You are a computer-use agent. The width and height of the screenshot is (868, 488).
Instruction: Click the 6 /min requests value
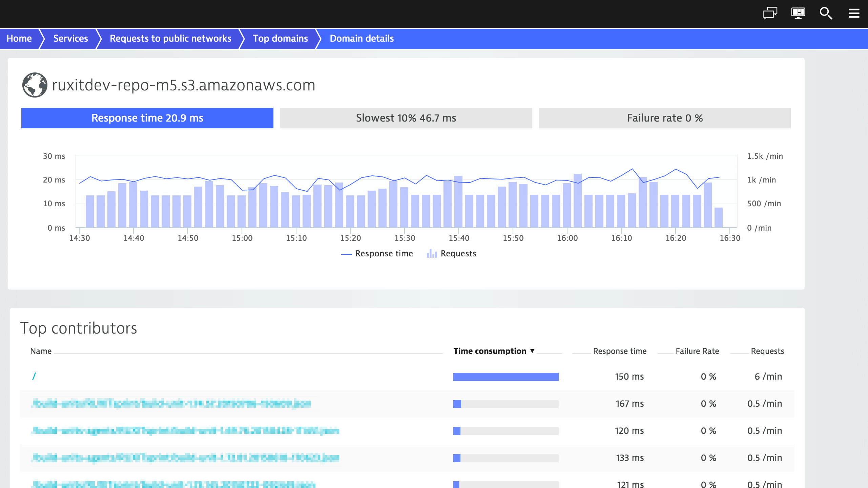(x=768, y=377)
